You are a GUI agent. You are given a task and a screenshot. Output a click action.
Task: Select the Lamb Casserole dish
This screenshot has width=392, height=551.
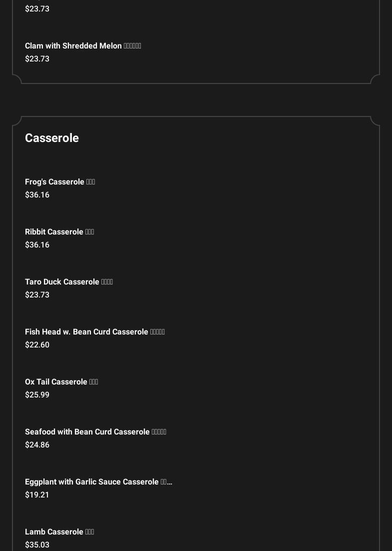pos(59,532)
